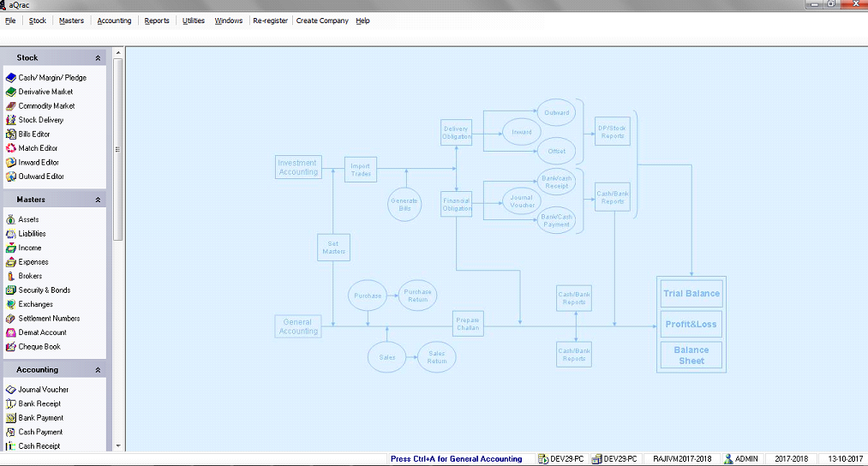Click the Cash Payment icon
The image size is (868, 466).
pyautogui.click(x=10, y=433)
